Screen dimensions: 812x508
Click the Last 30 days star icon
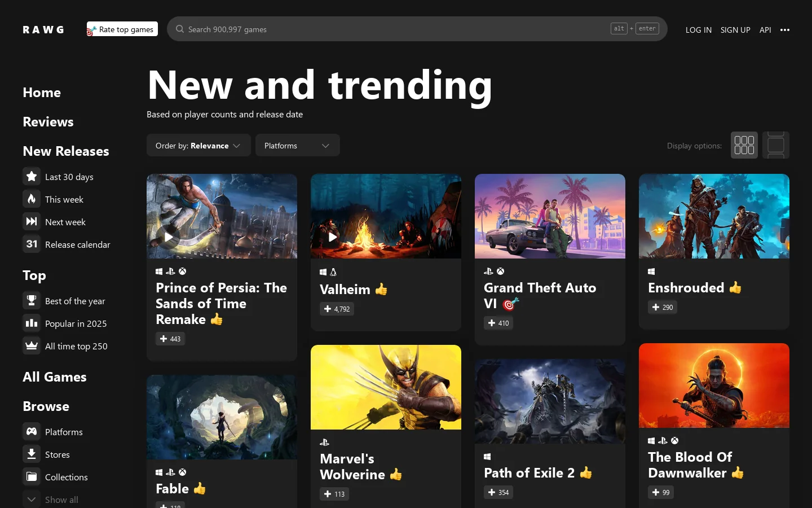coord(32,176)
